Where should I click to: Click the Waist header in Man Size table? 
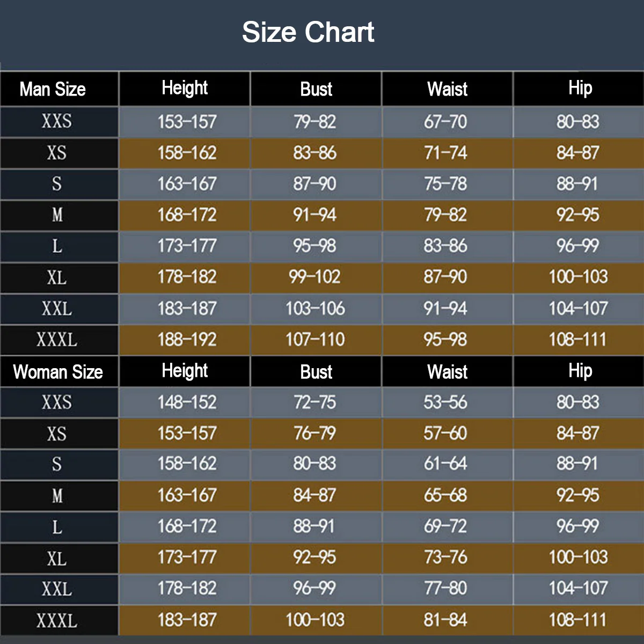tap(447, 89)
